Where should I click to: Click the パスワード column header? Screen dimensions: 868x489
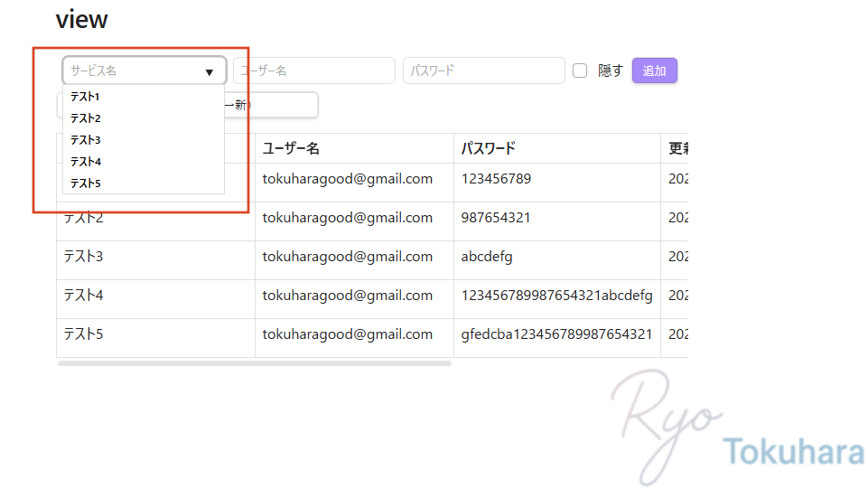488,148
